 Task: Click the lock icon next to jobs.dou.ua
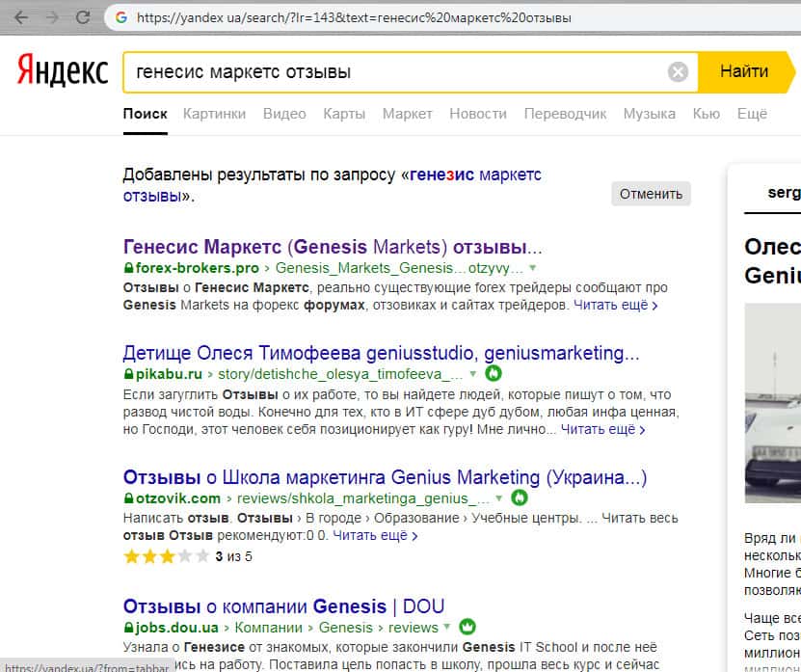point(129,627)
